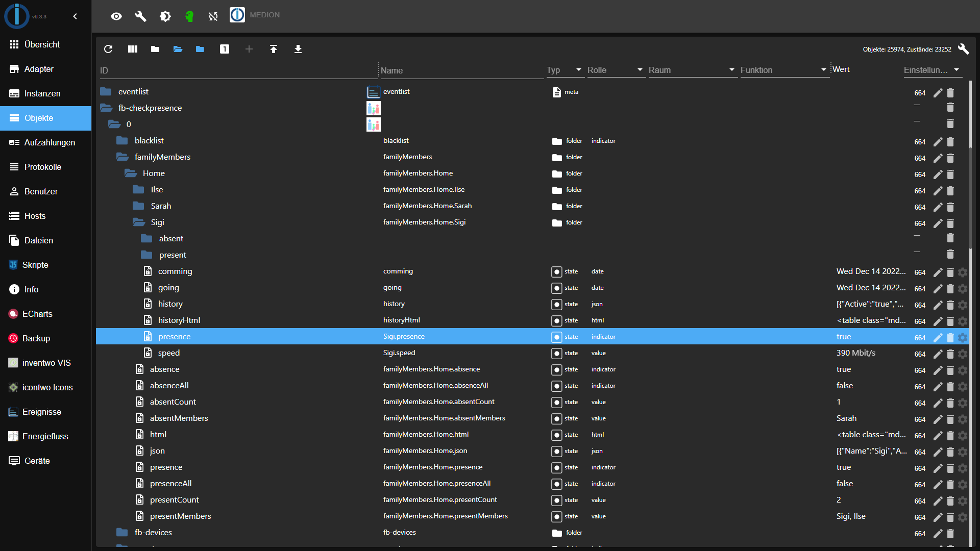980x551 pixels.
Task: Open the Einstellungen filter dropdown
Action: coord(933,70)
